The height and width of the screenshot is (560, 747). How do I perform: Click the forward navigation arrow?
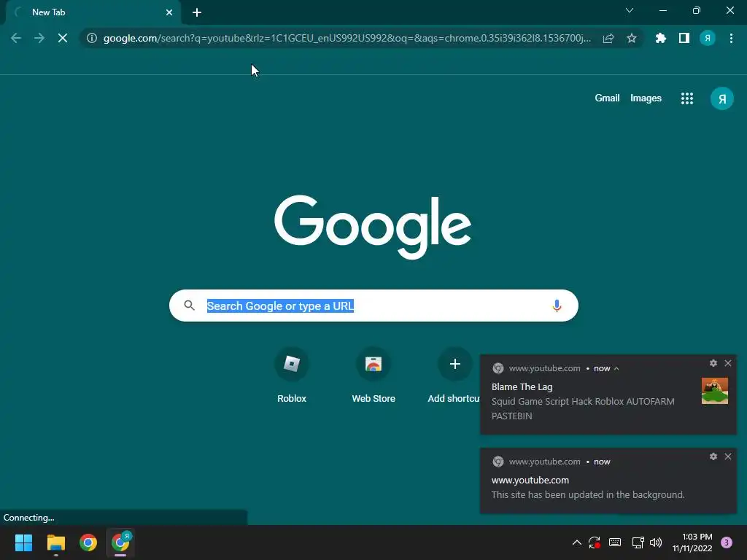pyautogui.click(x=39, y=38)
